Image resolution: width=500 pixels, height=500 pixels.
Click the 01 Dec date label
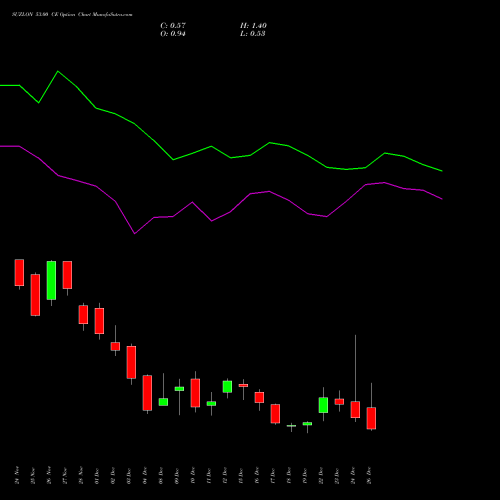pyautogui.click(x=97, y=475)
